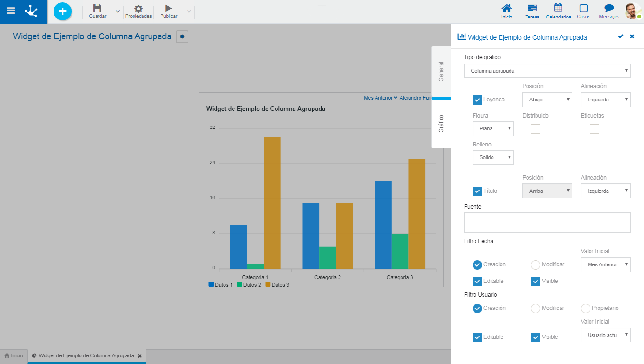Confirm panel with checkmark icon

click(x=621, y=36)
